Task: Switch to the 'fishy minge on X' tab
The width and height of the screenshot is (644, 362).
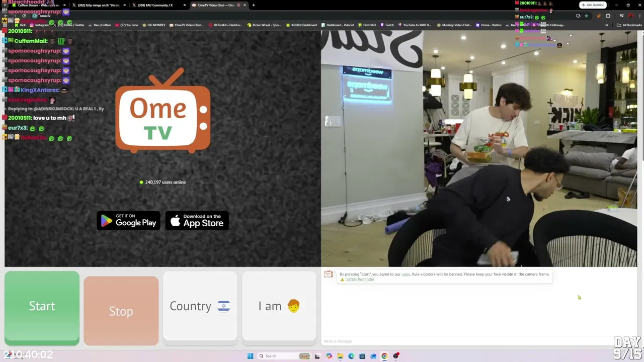Action: coord(98,5)
